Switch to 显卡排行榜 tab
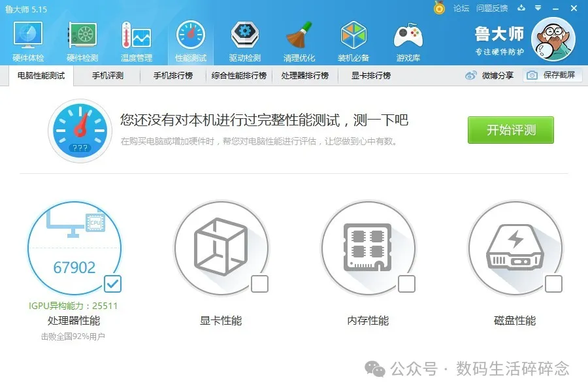The height and width of the screenshot is (392, 588). click(x=371, y=76)
